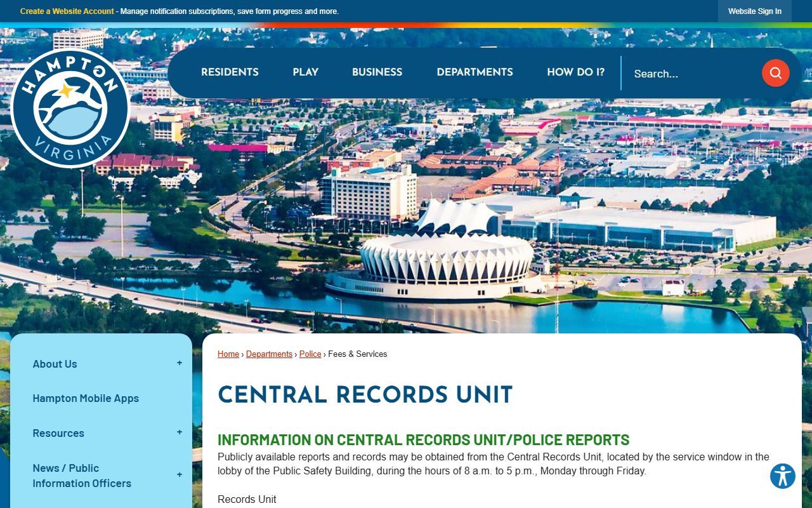Open the How Do I? menu

tap(575, 72)
